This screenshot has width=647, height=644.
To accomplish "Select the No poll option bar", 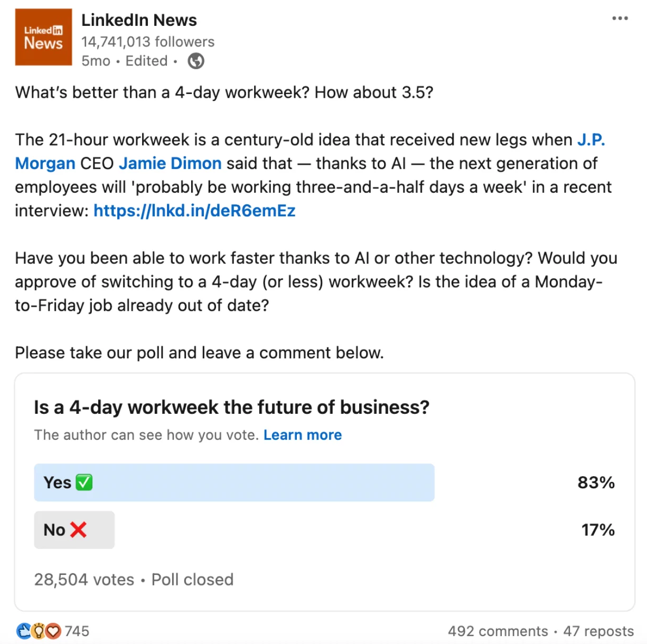I will point(74,529).
